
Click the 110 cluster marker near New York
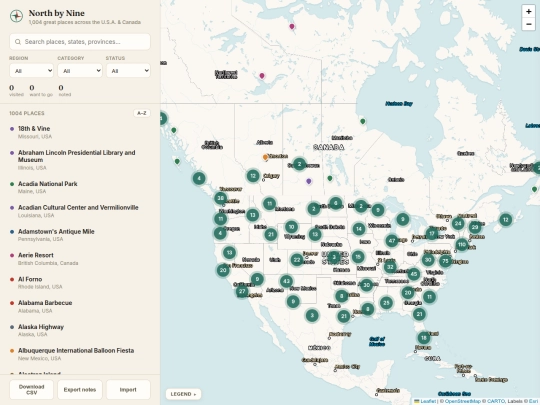[461, 245]
